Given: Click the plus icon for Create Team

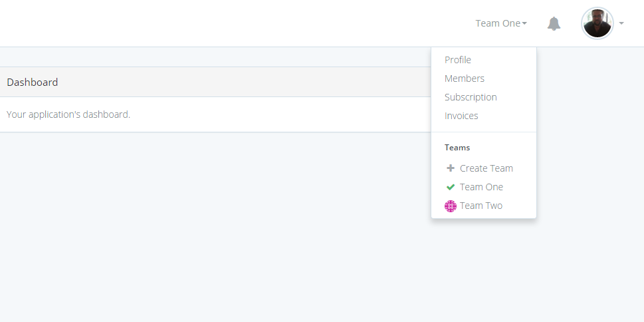Looking at the screenshot, I should pyautogui.click(x=451, y=168).
